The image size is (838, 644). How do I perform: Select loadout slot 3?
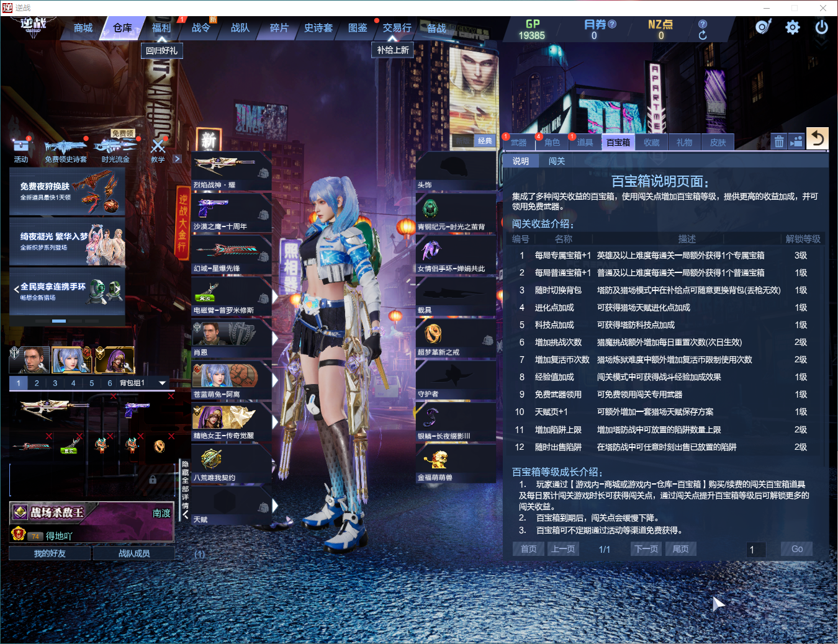pos(55,383)
